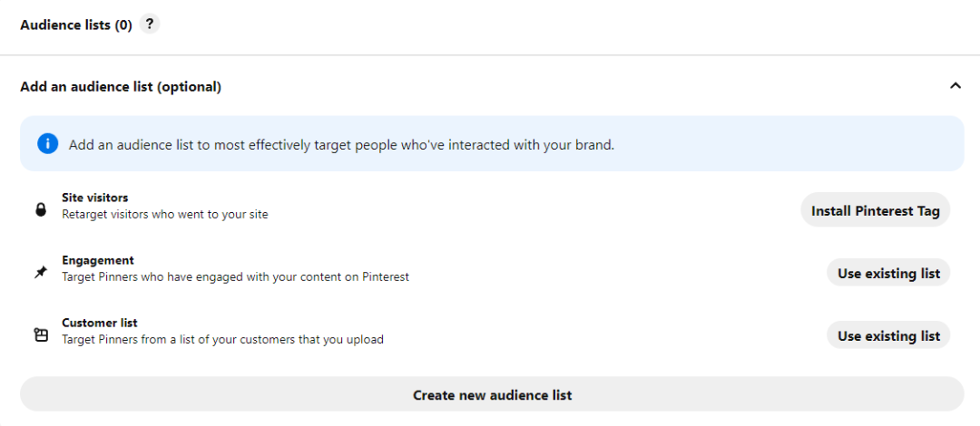Click the Customer list icon
The image size is (980, 426).
point(40,334)
